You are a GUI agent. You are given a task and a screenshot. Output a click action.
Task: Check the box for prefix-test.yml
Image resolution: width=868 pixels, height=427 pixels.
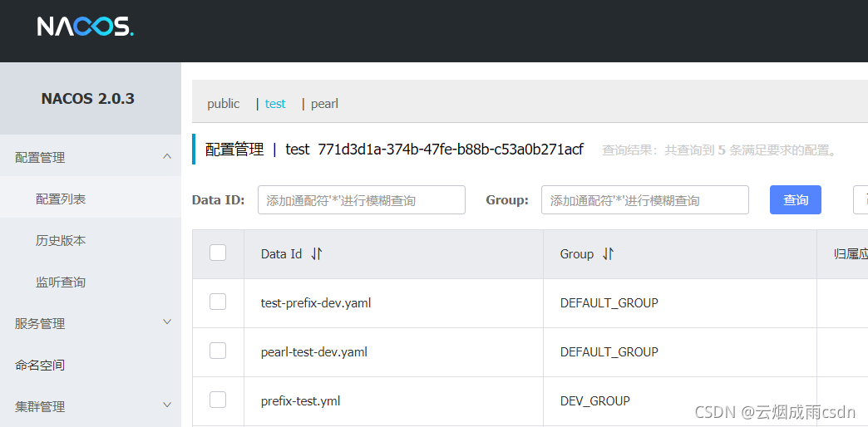[x=218, y=400]
